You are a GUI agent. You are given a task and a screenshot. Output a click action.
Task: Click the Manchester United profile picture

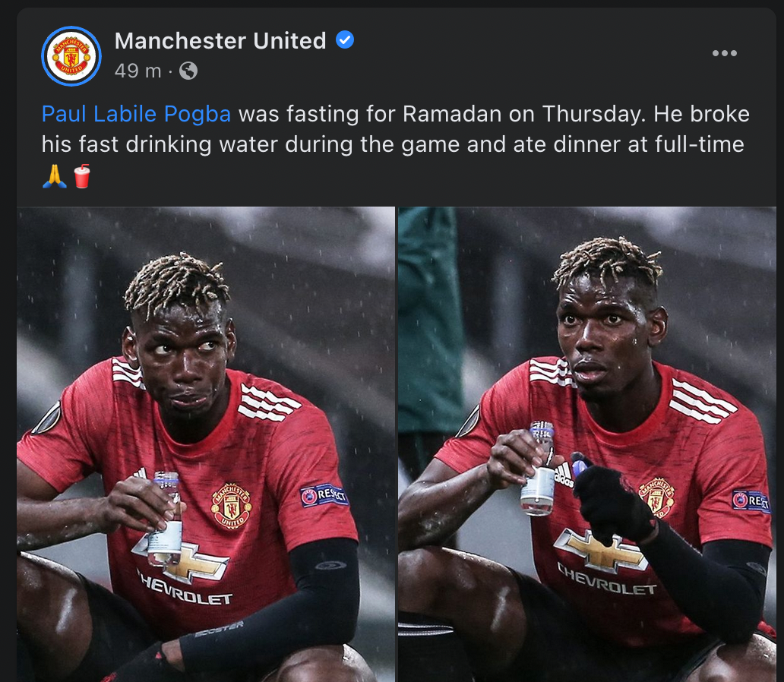(71, 56)
